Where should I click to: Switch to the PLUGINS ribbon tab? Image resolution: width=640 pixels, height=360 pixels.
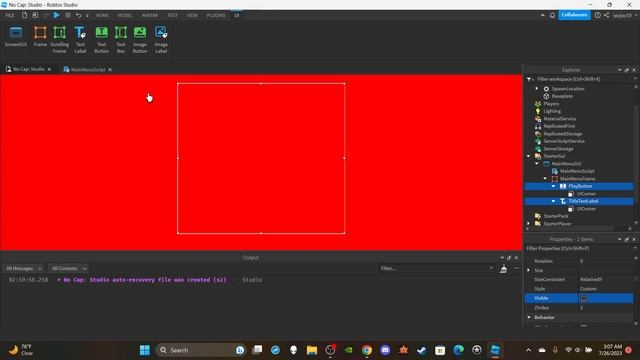(x=216, y=15)
